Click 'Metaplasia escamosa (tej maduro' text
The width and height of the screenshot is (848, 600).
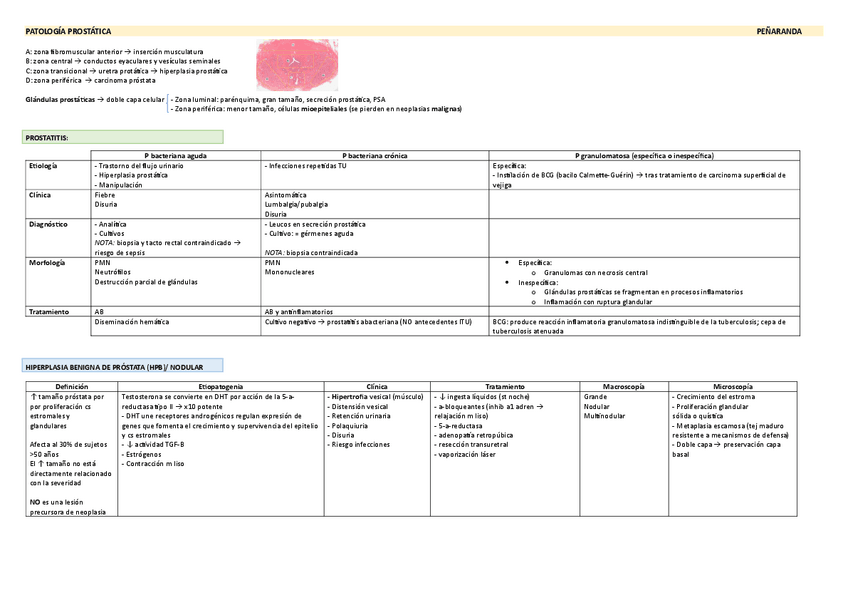[x=730, y=426]
